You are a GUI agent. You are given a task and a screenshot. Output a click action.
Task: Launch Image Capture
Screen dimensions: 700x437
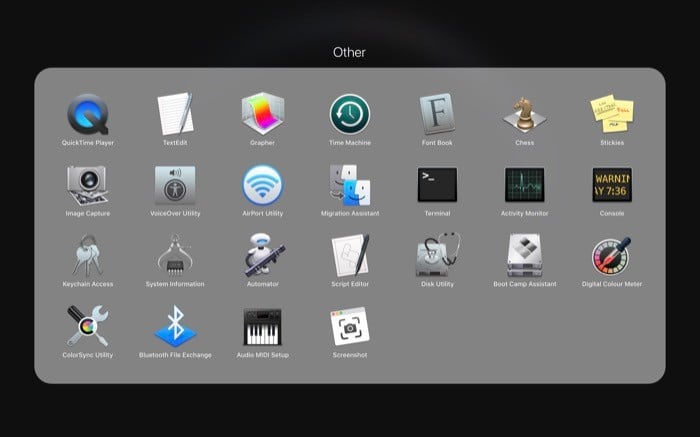(88, 185)
